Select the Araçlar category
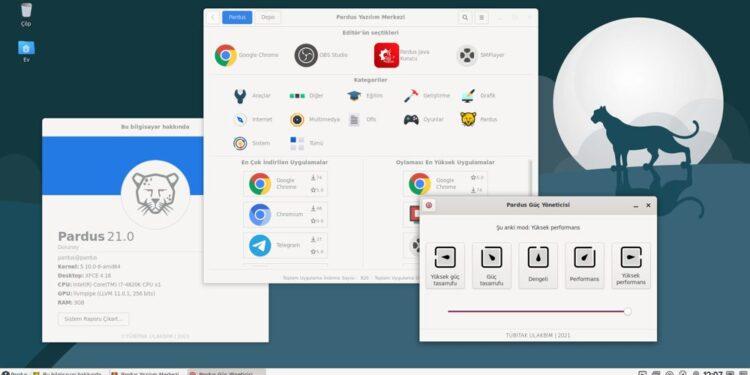The image size is (750, 375). 252,96
